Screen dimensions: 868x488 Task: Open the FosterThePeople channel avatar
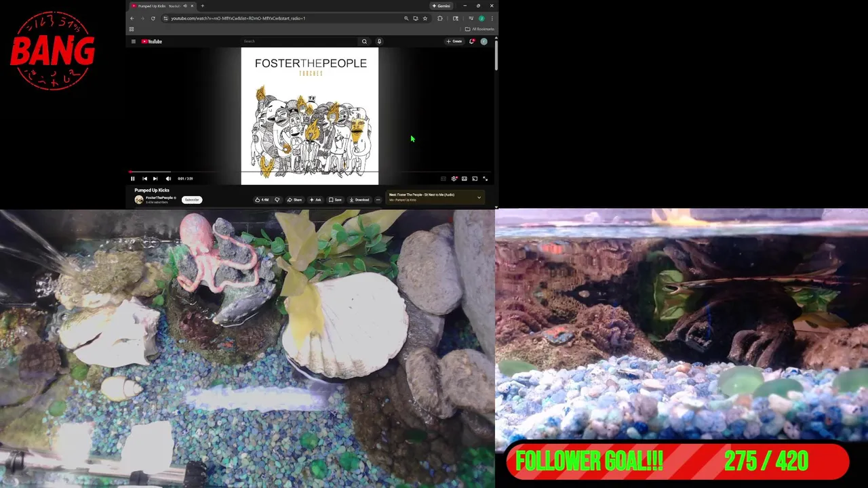pyautogui.click(x=139, y=200)
